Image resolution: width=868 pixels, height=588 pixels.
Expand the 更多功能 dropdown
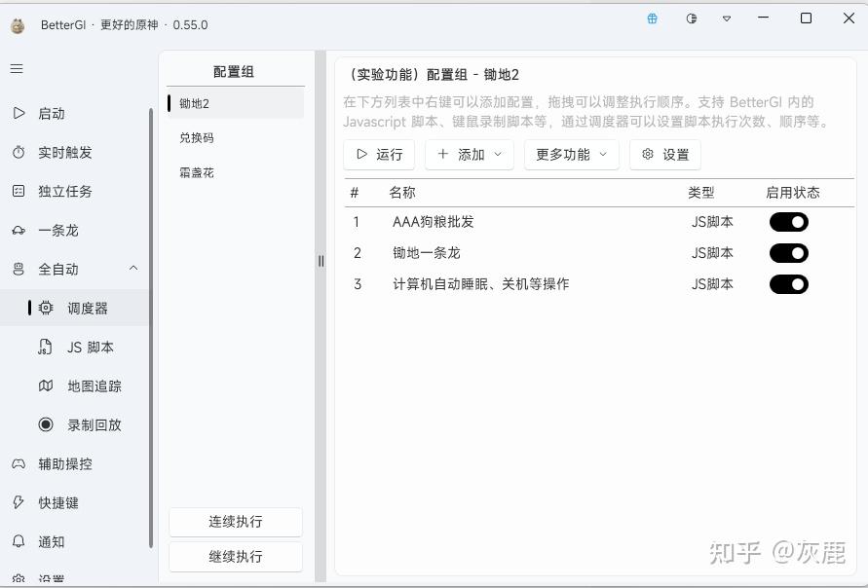[x=571, y=155]
